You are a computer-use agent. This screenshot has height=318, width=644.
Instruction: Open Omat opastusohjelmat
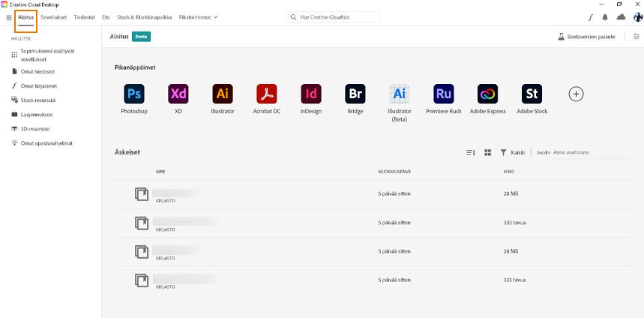tap(42, 143)
